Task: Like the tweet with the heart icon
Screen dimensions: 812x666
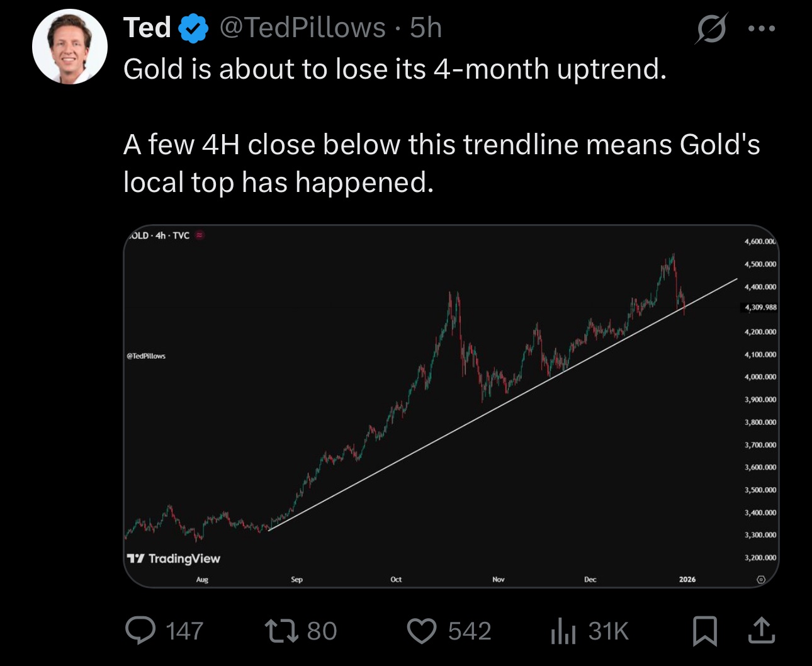Action: 421,631
